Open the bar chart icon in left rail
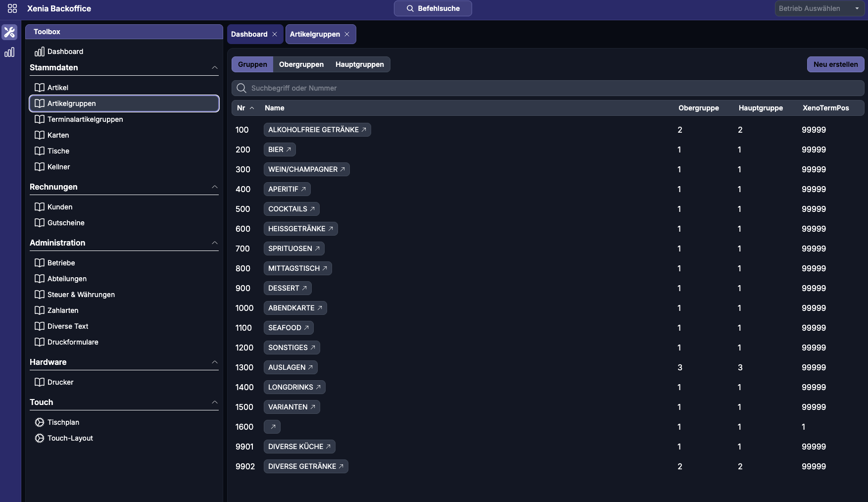Viewport: 868px width, 502px height. 9,52
